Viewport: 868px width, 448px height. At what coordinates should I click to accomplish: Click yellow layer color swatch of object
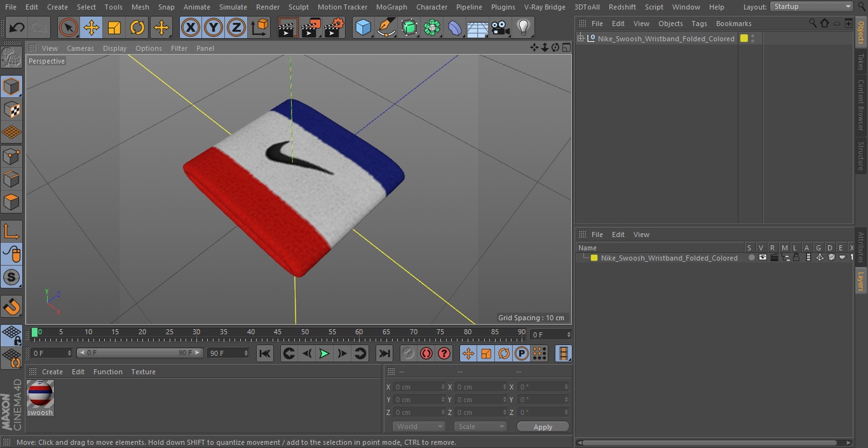[744, 38]
